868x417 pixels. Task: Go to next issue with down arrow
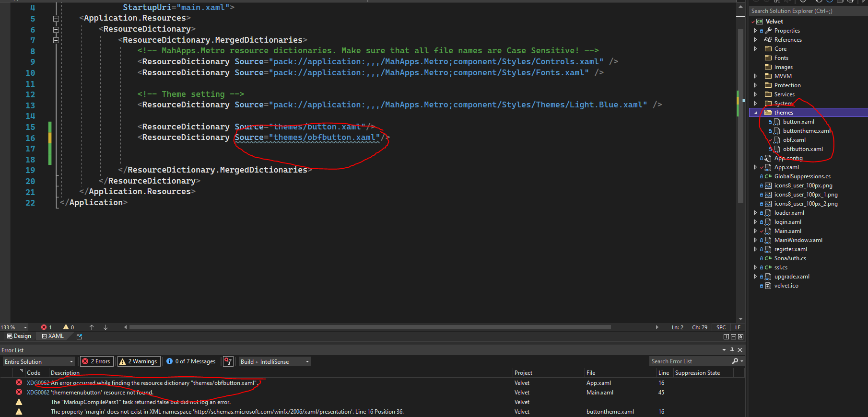(x=106, y=327)
